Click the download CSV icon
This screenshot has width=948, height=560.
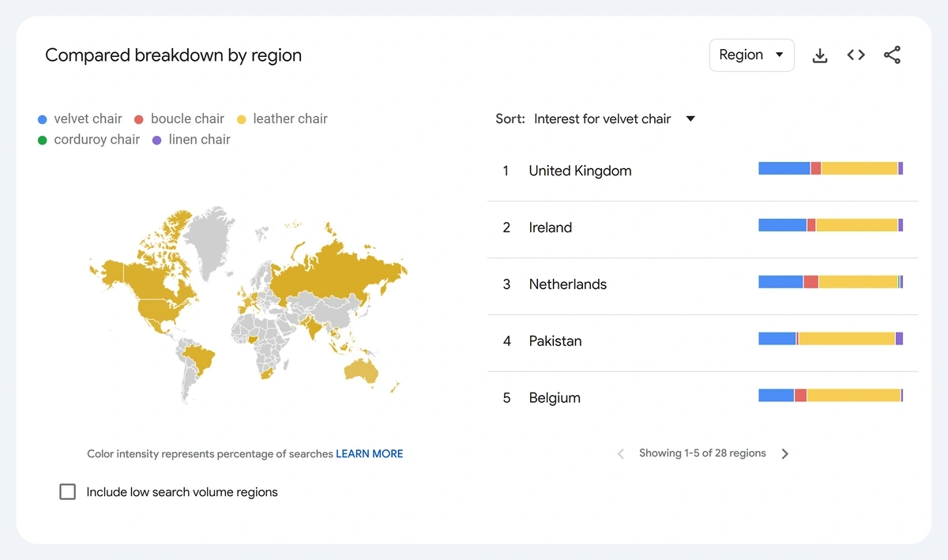(x=820, y=55)
